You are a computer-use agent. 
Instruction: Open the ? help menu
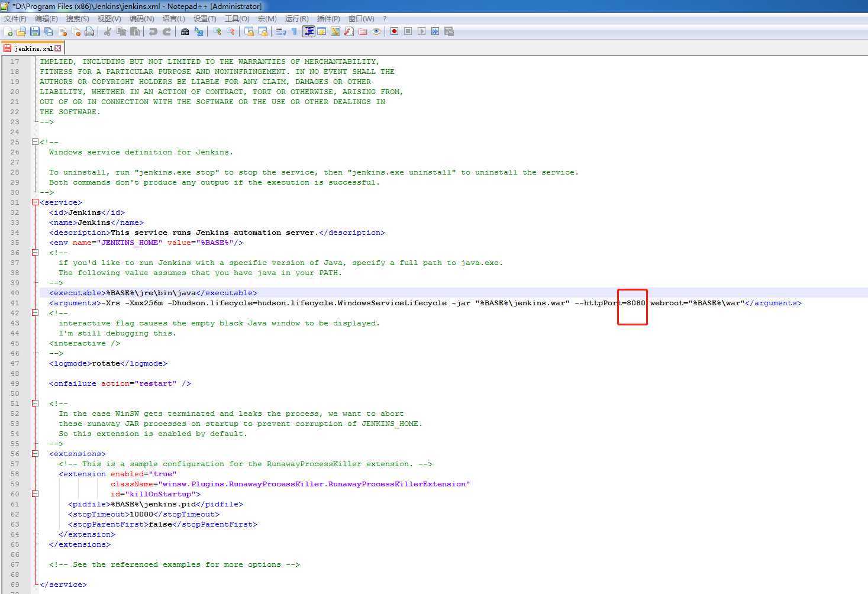click(385, 19)
